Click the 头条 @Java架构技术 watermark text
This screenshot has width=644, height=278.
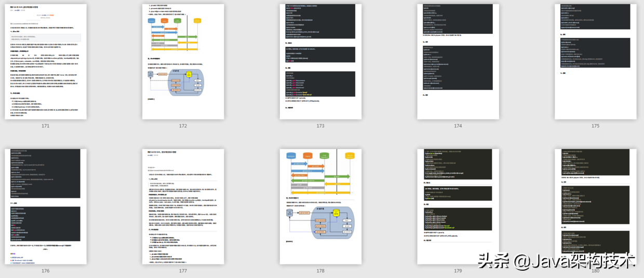[x=557, y=260]
